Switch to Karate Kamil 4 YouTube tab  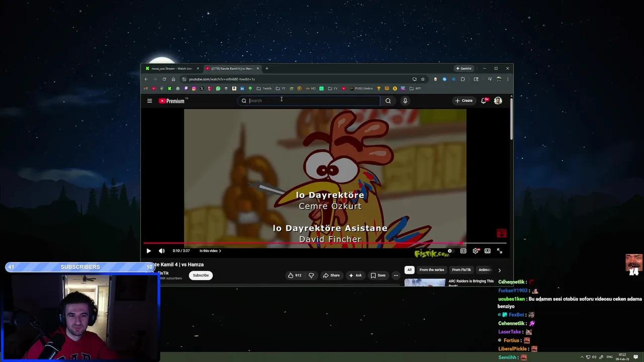pos(231,68)
